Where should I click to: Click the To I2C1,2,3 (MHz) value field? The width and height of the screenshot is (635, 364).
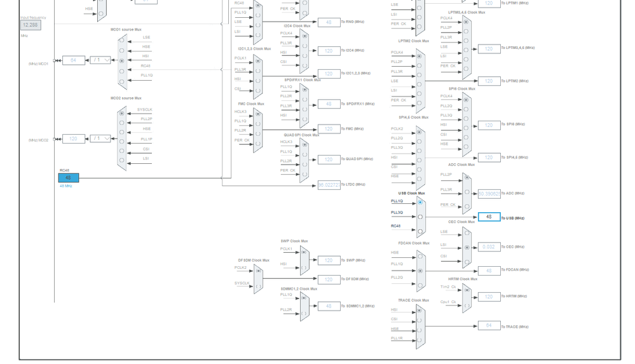[x=329, y=74]
